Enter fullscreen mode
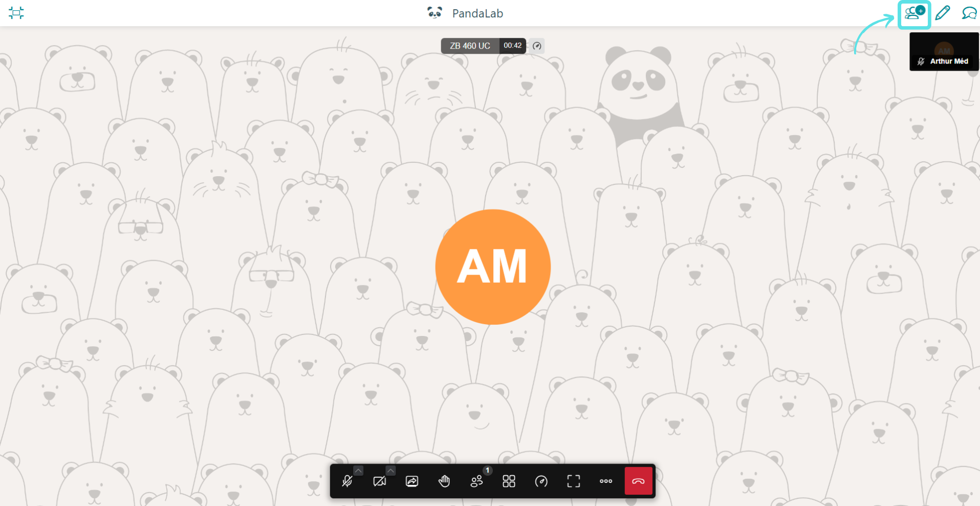 [574, 481]
